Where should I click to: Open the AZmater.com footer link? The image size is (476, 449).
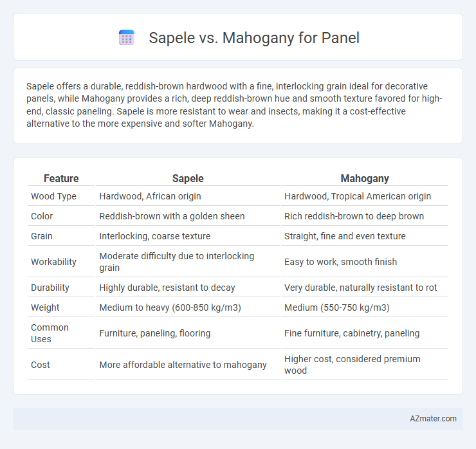[433, 419]
